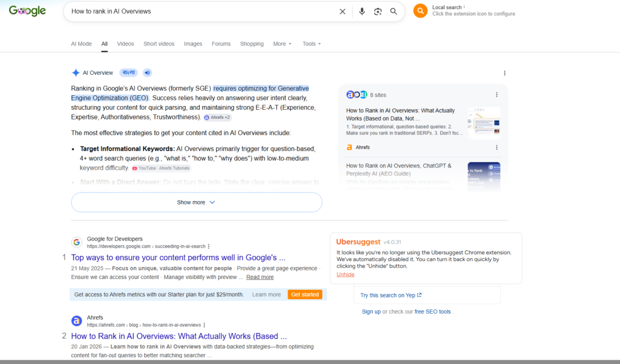Play AI Overview audio with the speaker icon
This screenshot has width=620, height=364.
pos(147,73)
